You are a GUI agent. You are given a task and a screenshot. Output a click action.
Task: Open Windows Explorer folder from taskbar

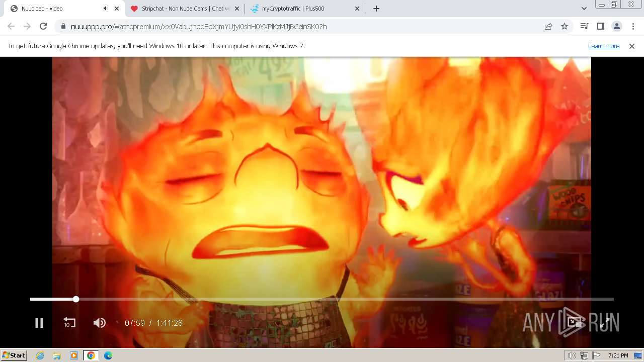click(x=57, y=355)
